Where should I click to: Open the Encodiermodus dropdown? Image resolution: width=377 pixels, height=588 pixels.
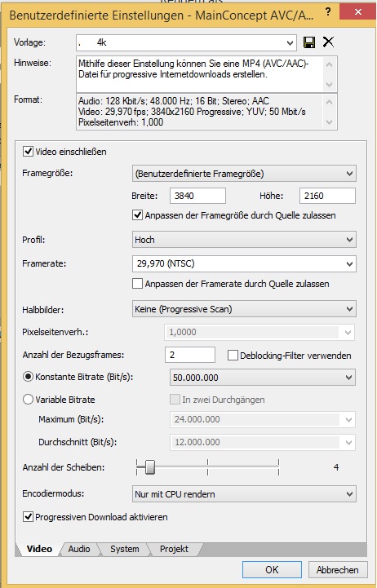tap(244, 494)
